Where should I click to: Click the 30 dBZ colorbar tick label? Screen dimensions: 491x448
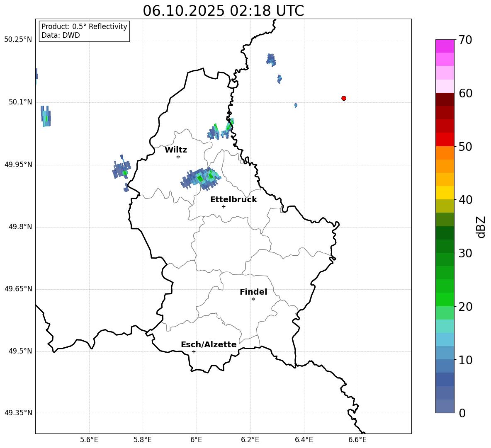click(x=465, y=253)
